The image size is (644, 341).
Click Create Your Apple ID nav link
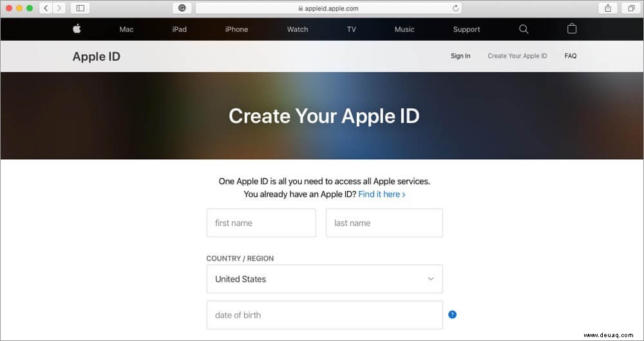(x=518, y=56)
